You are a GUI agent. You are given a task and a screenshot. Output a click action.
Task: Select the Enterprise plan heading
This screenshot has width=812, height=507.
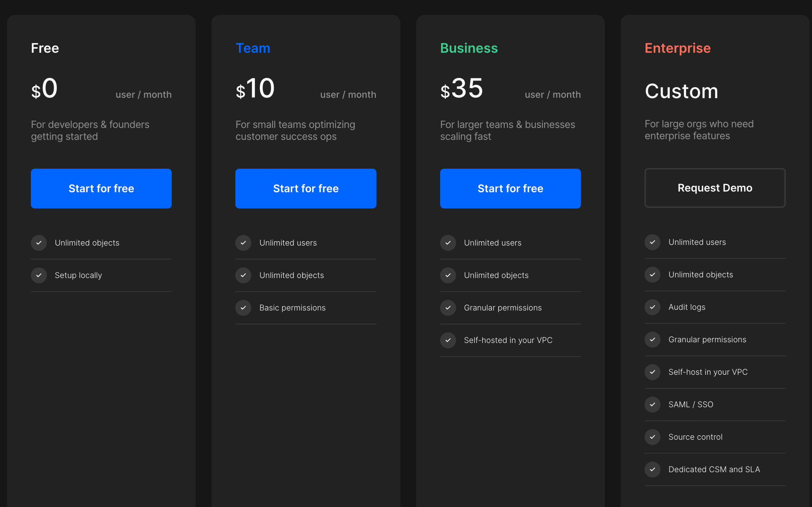pyautogui.click(x=677, y=48)
